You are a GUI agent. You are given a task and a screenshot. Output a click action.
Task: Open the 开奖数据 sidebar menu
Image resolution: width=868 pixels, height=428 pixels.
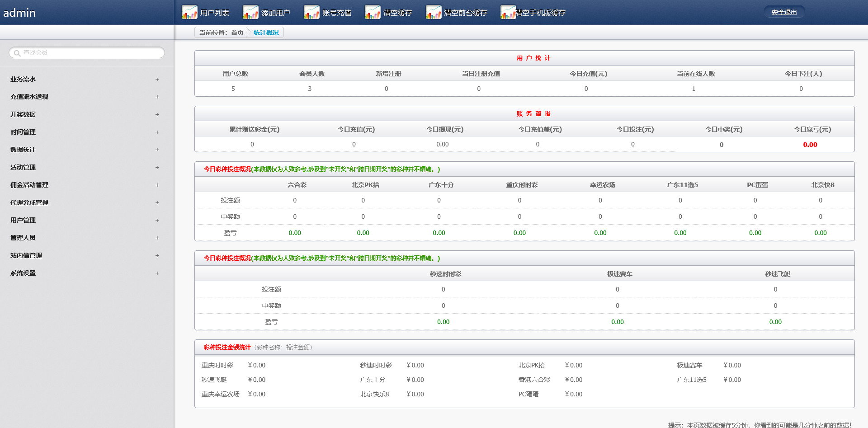coord(23,114)
